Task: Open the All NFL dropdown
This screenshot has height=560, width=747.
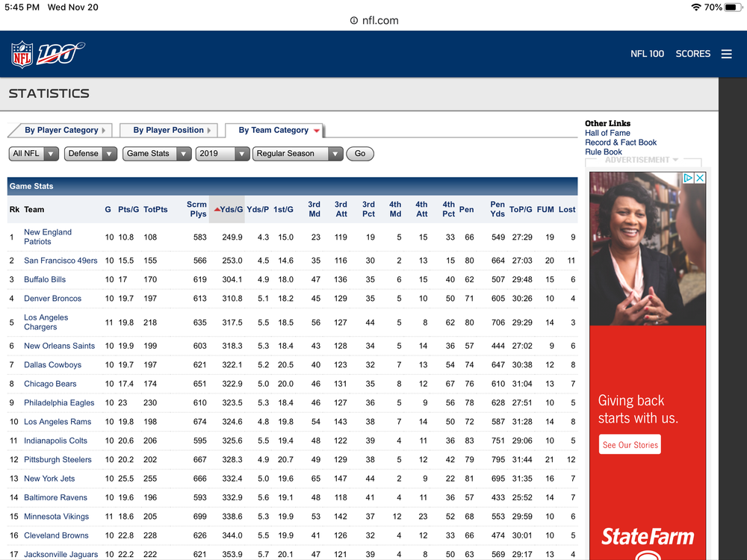Action: point(34,153)
